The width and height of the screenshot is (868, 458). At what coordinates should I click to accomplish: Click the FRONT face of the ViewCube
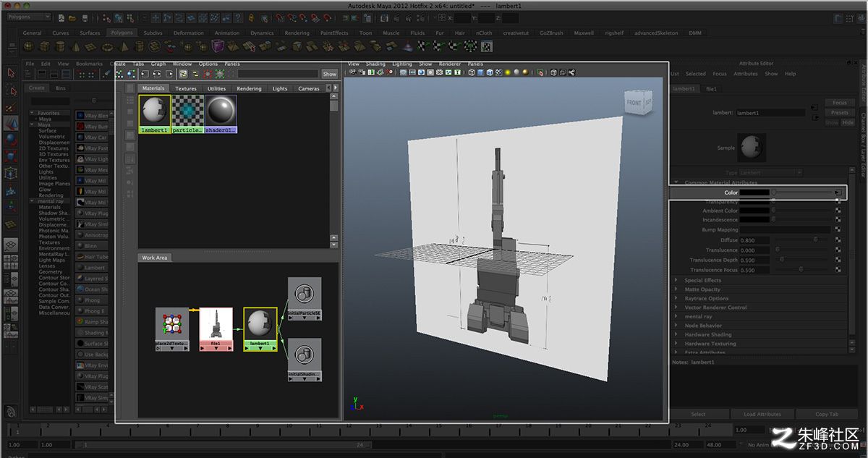[634, 103]
